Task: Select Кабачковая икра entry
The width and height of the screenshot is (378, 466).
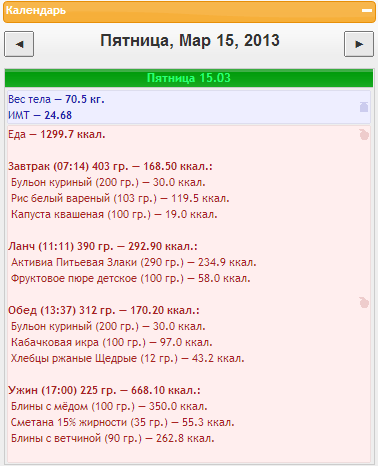Action: click(x=112, y=342)
